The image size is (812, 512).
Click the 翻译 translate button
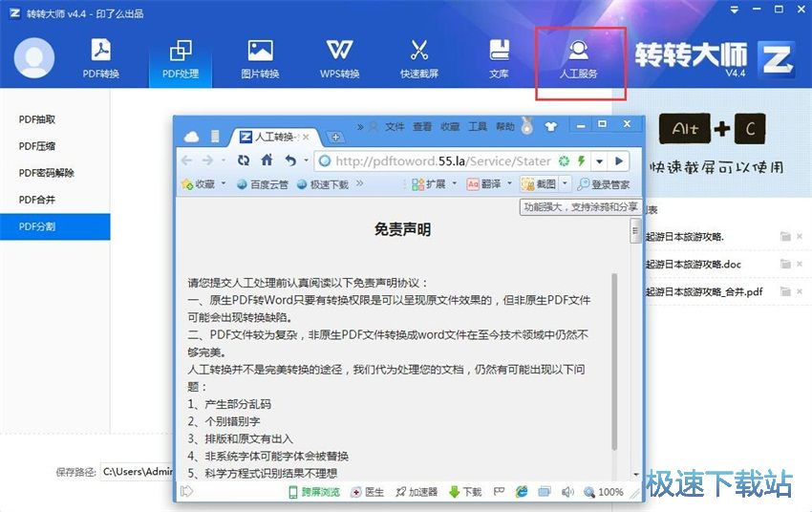coord(483,184)
